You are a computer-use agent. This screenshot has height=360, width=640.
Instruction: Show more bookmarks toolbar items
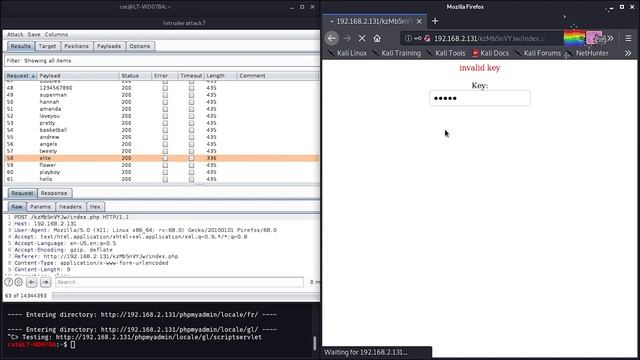[628, 53]
